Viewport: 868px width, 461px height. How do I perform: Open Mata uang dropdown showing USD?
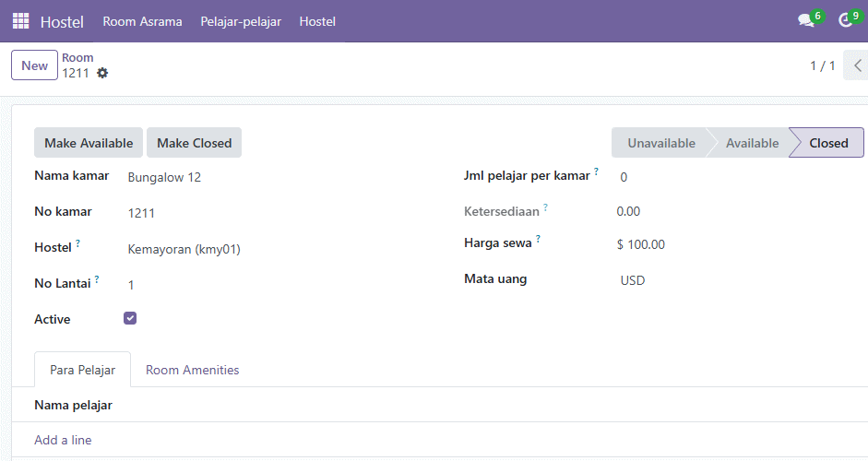click(x=736, y=280)
